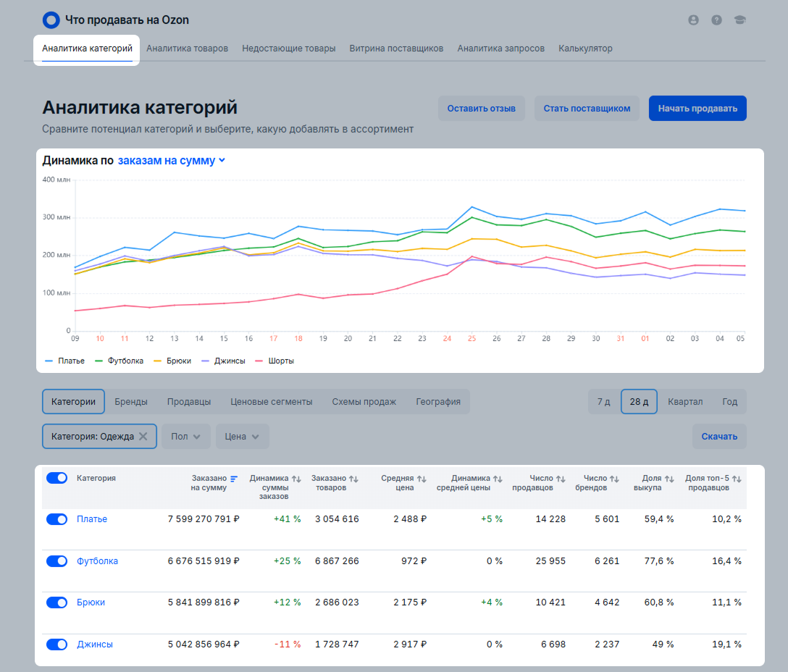
Task: Toggle the Платье row switch
Action: click(56, 519)
